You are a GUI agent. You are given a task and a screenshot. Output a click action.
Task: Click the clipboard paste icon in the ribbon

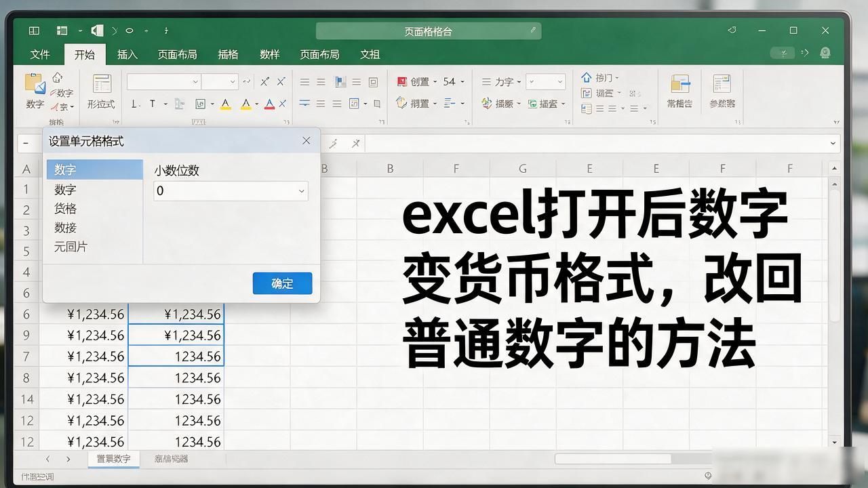click(x=35, y=83)
